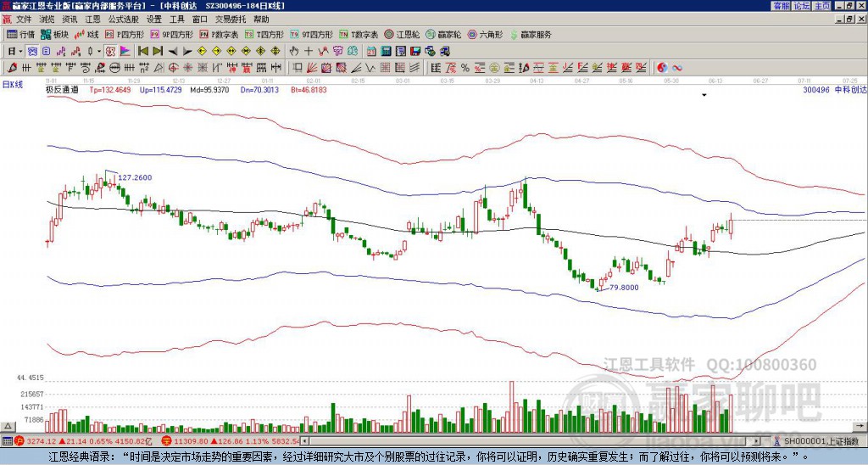Open the 江恩 menu
The width and height of the screenshot is (868, 465).
click(x=92, y=20)
